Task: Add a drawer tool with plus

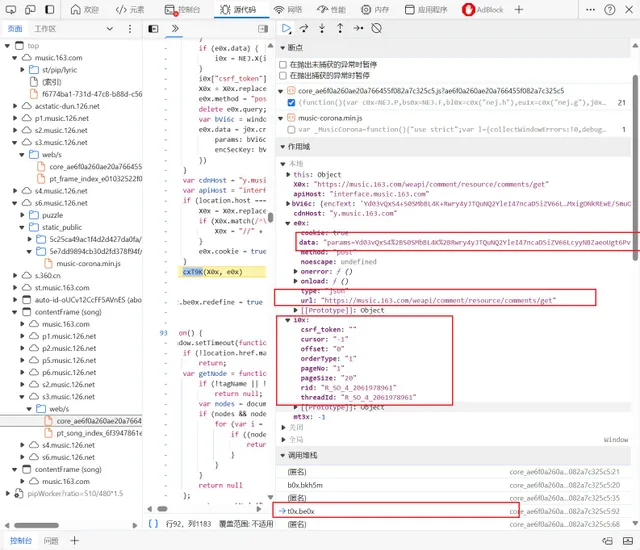Action: pyautogui.click(x=74, y=541)
